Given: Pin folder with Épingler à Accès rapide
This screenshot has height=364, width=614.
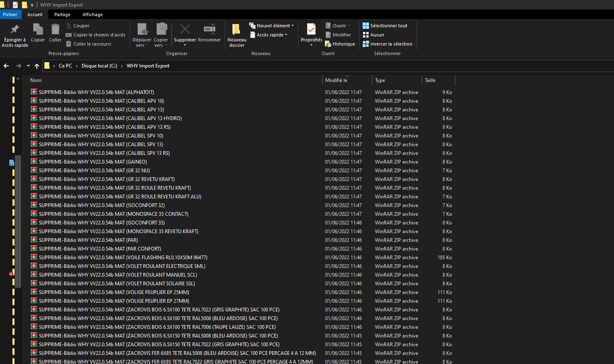Looking at the screenshot, I should pyautogui.click(x=15, y=36).
